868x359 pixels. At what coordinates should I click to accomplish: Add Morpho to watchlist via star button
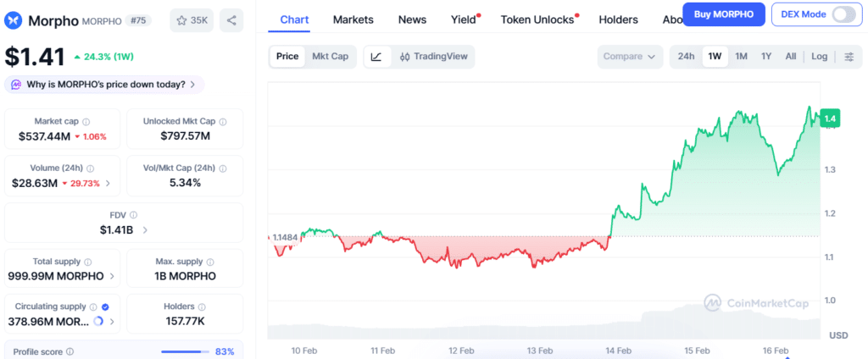(192, 21)
